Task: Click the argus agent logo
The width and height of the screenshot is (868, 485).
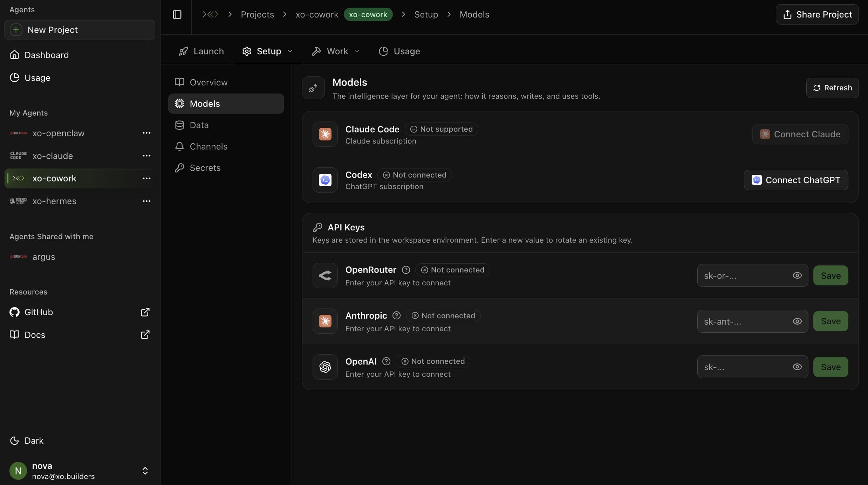Action: (19, 257)
